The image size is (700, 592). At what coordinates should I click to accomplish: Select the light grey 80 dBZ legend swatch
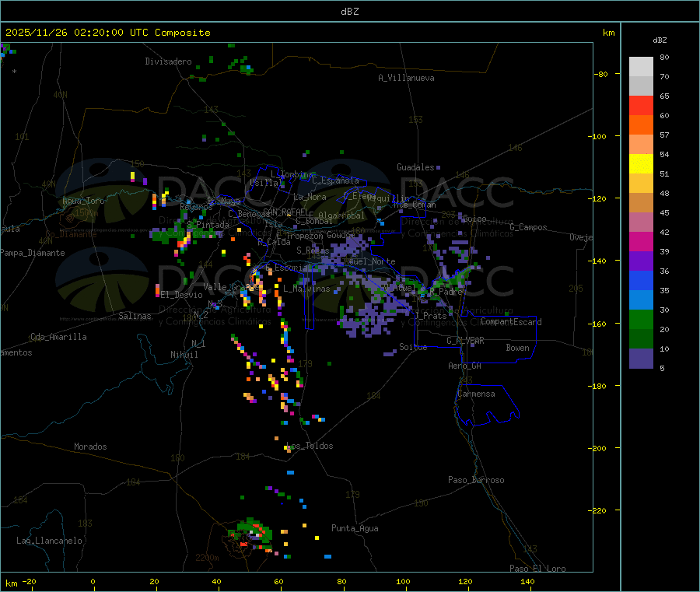[641, 67]
